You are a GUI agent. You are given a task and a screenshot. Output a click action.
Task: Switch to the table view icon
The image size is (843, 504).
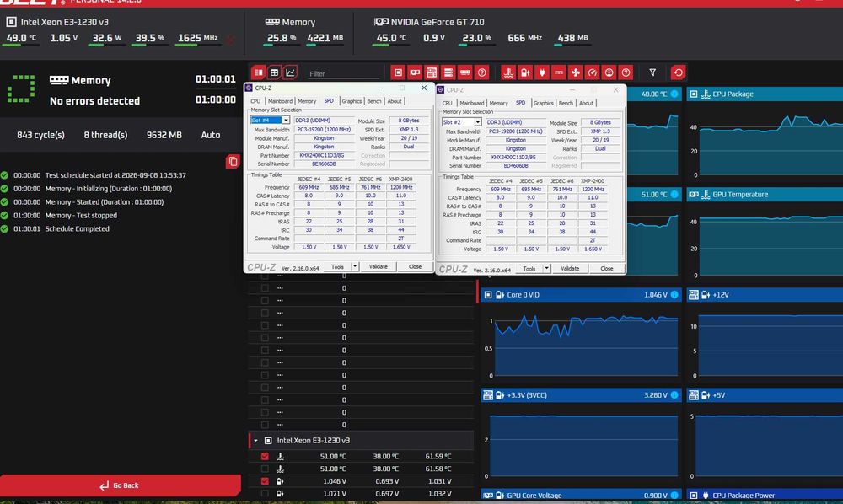274,72
